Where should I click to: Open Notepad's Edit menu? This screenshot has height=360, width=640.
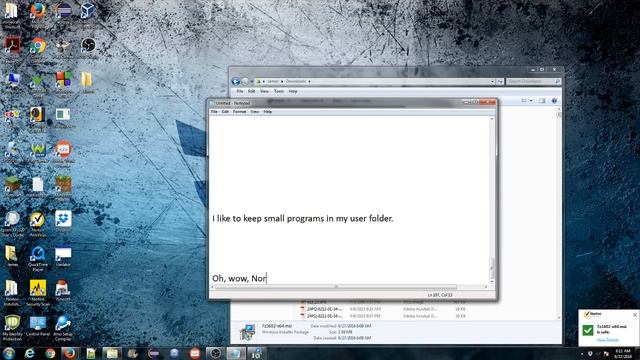225,111
